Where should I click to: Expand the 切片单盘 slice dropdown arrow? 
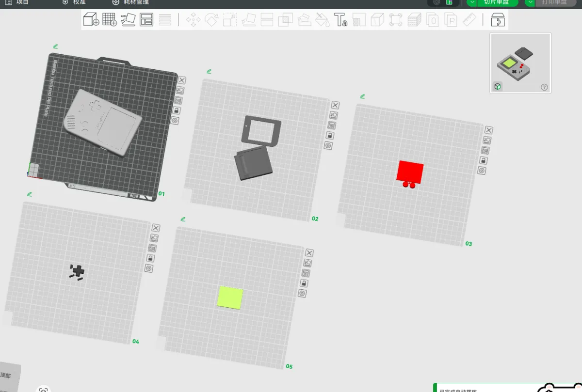(472, 2)
